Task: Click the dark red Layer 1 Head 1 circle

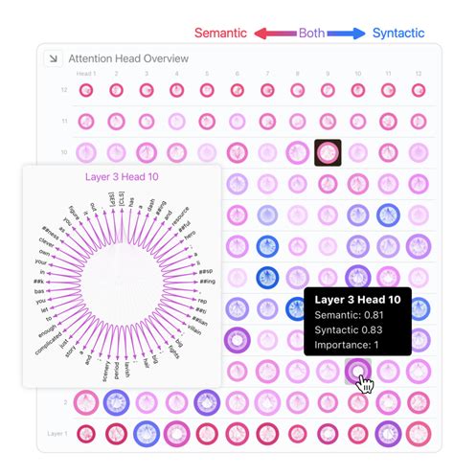Action: pos(86,434)
